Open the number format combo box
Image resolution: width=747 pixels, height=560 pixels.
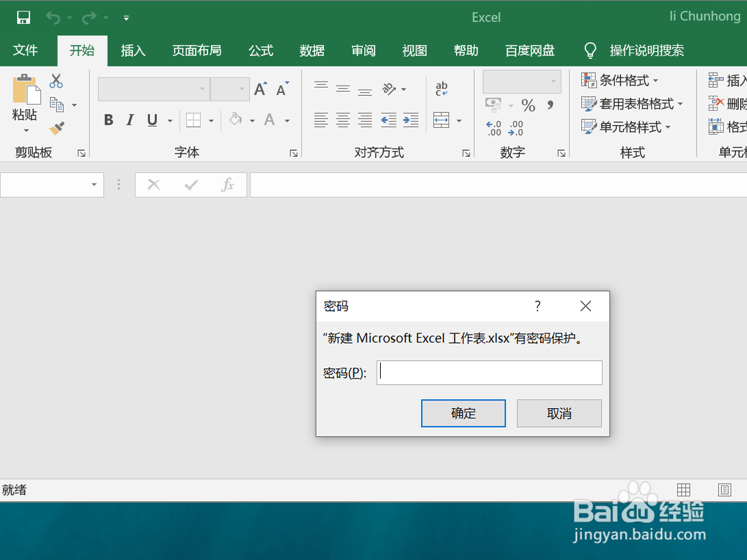click(x=522, y=81)
